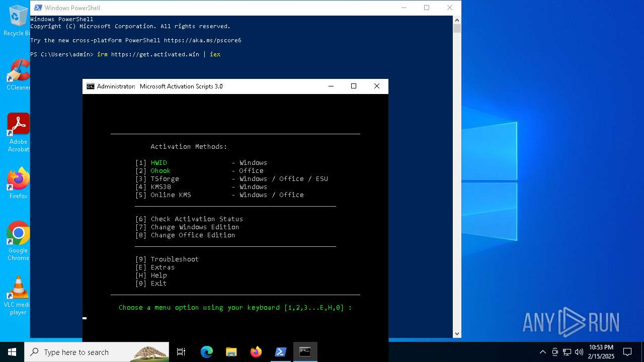Launch CCleaner from the desktop
Viewport: 644px width, 362px height.
click(x=17, y=74)
